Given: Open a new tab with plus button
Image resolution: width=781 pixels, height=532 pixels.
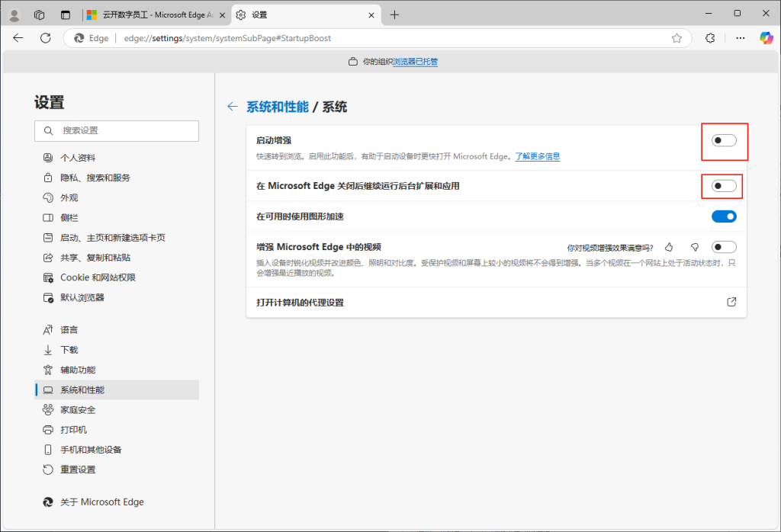Looking at the screenshot, I should [x=394, y=15].
